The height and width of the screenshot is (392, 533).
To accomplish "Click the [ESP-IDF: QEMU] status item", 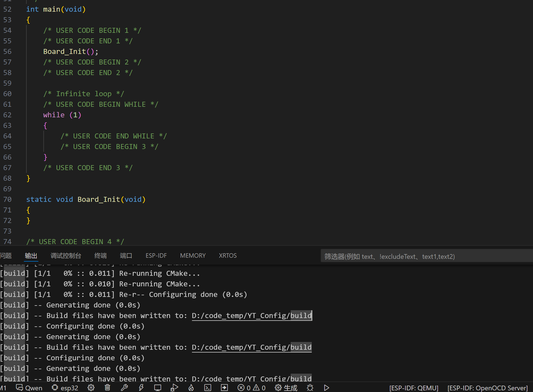I will pos(414,388).
